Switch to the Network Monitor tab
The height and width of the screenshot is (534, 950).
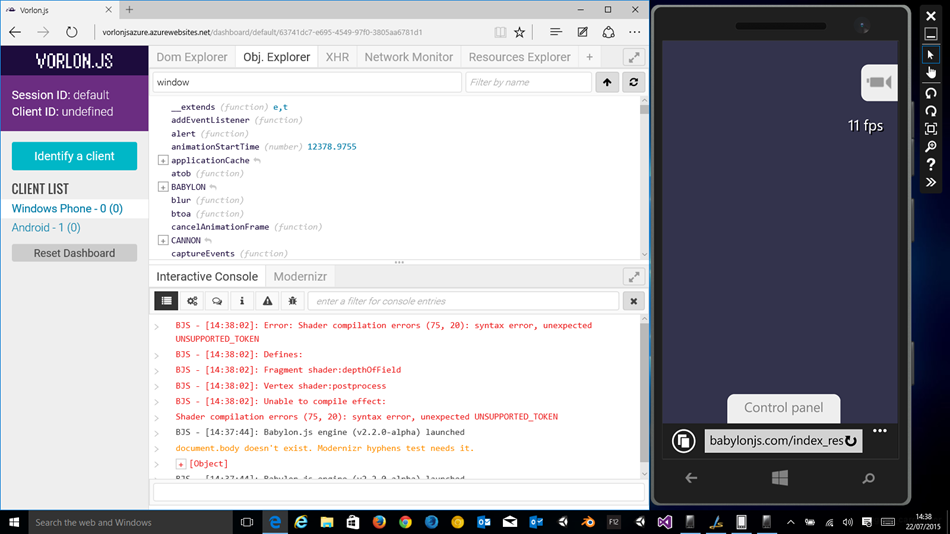[408, 57]
